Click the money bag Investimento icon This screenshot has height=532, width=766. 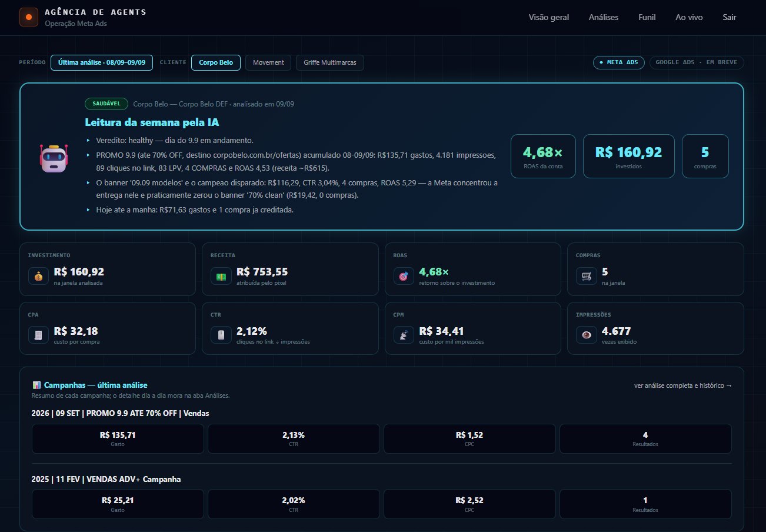(38, 275)
